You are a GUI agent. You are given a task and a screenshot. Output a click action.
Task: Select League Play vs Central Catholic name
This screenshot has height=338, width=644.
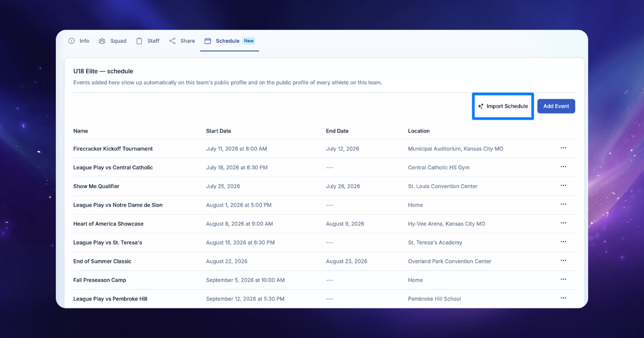coord(113,167)
